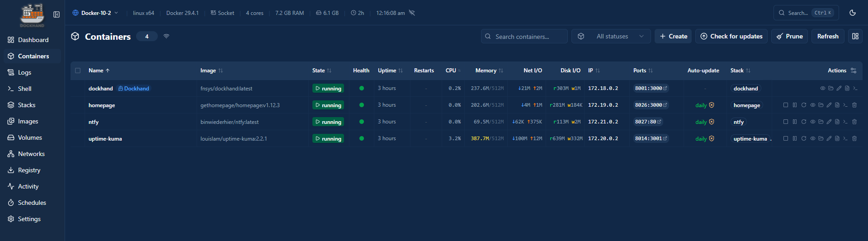The image size is (868, 241).
Task: Stop the uptime-kuma container
Action: click(x=786, y=138)
